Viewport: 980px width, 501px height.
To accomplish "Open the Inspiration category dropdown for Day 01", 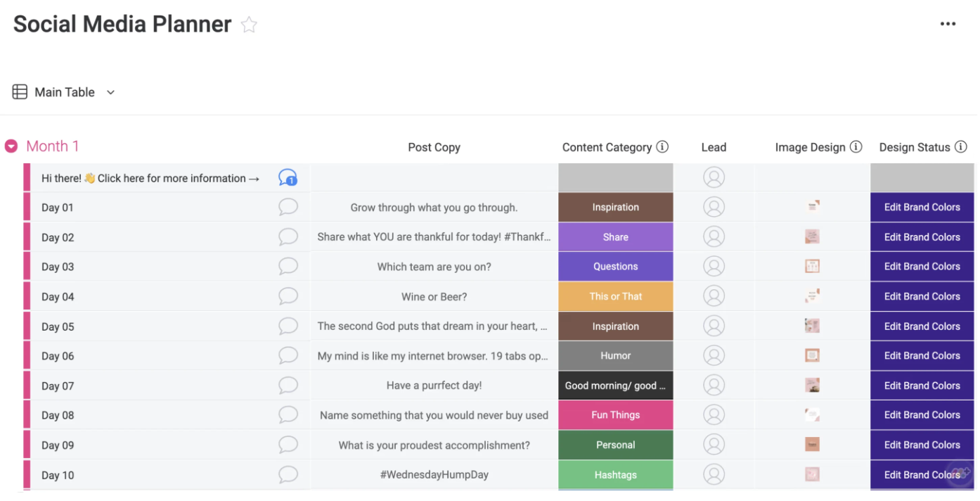I will 615,208.
